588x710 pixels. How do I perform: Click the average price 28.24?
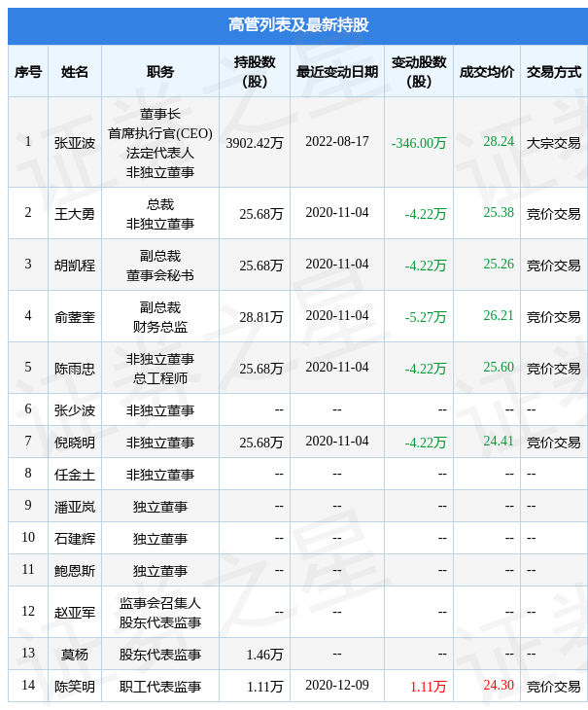coord(499,141)
